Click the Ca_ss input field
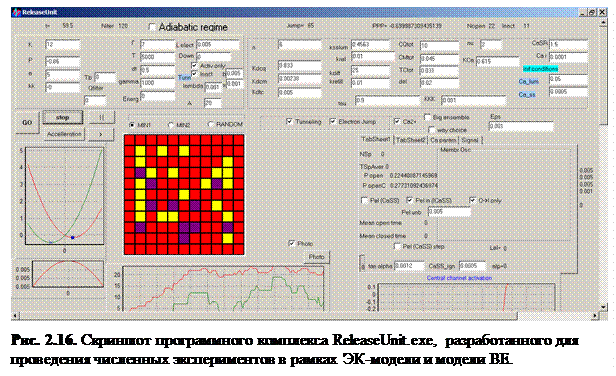The image size is (616, 376). (x=568, y=92)
